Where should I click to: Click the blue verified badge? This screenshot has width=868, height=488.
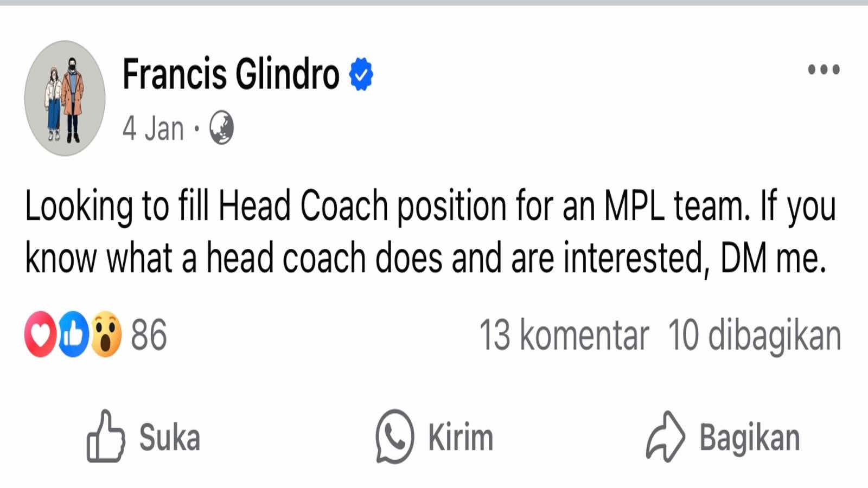pyautogui.click(x=361, y=74)
